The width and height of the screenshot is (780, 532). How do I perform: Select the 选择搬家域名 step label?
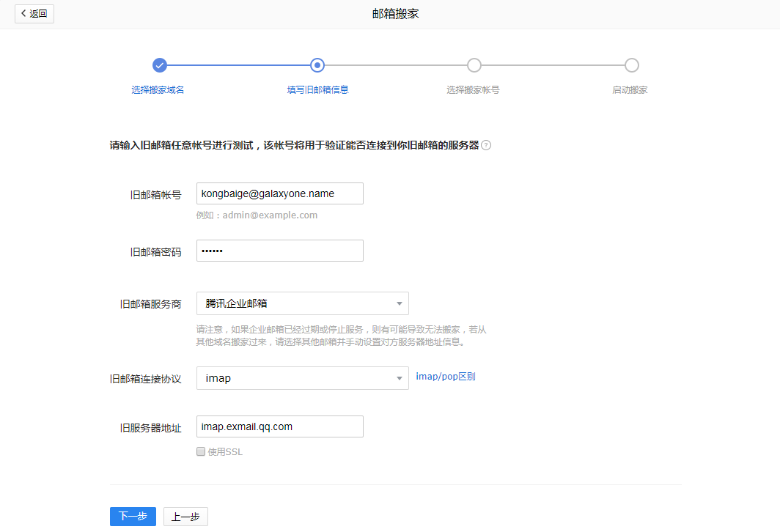(x=158, y=90)
